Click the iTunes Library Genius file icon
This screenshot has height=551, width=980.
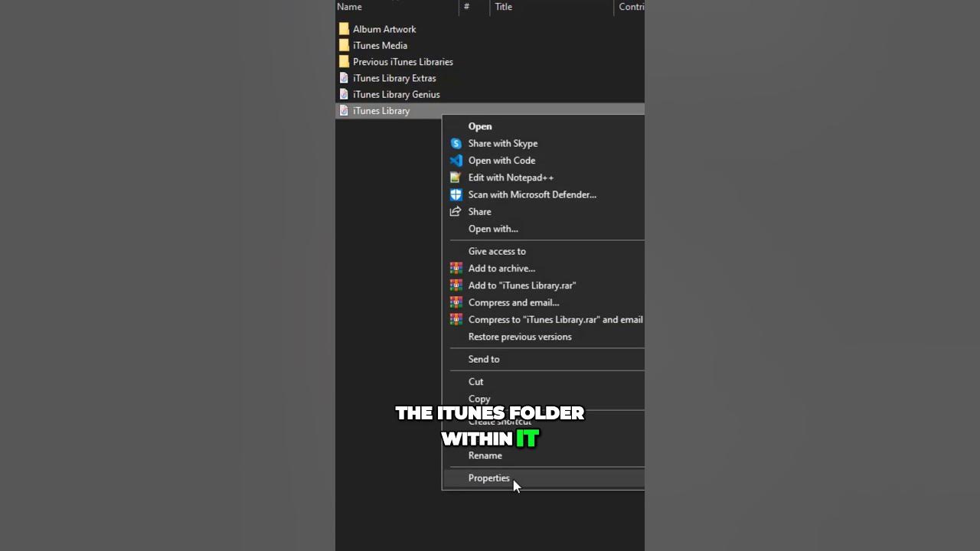point(344,94)
